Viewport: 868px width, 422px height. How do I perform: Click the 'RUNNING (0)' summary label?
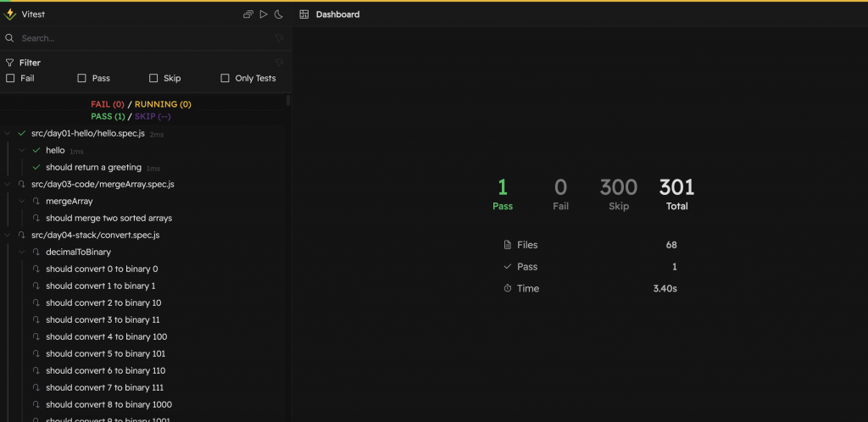163,104
